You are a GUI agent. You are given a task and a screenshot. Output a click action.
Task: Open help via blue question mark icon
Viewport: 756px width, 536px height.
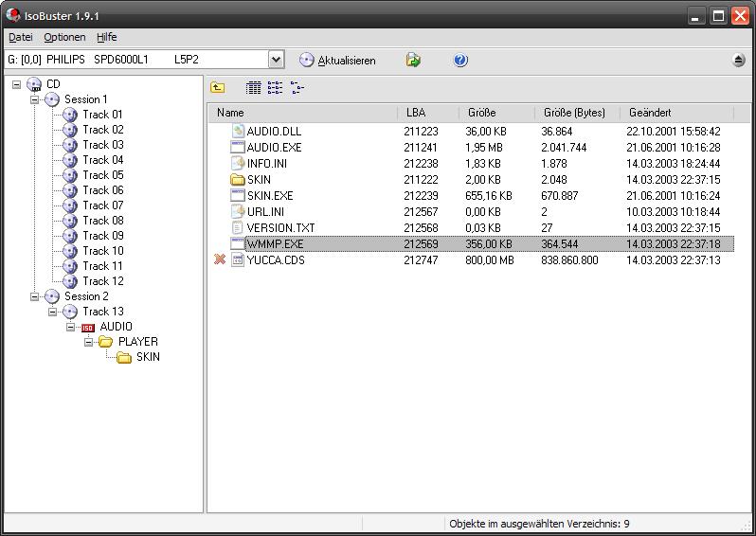pyautogui.click(x=460, y=61)
